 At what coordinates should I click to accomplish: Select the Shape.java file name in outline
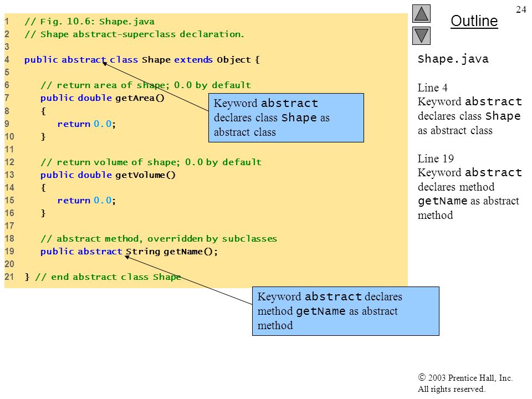tap(453, 59)
